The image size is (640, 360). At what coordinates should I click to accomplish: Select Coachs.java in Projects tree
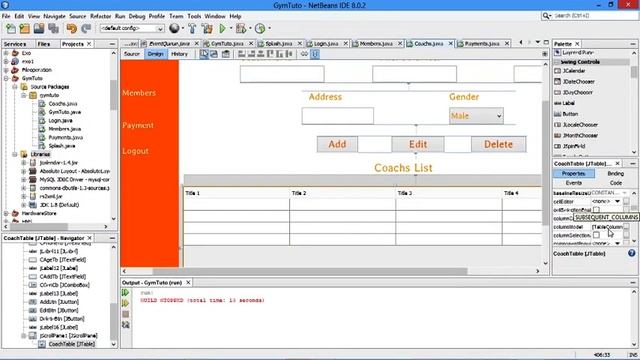tap(62, 104)
